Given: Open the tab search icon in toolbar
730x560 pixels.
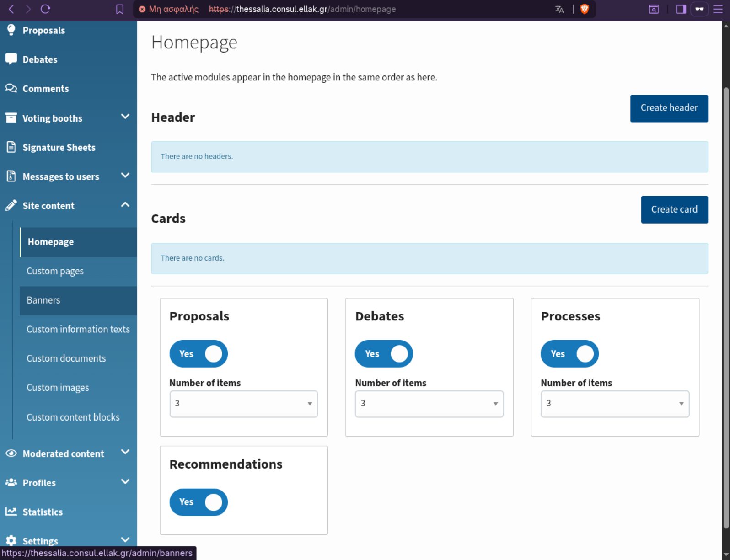Looking at the screenshot, I should click(654, 9).
